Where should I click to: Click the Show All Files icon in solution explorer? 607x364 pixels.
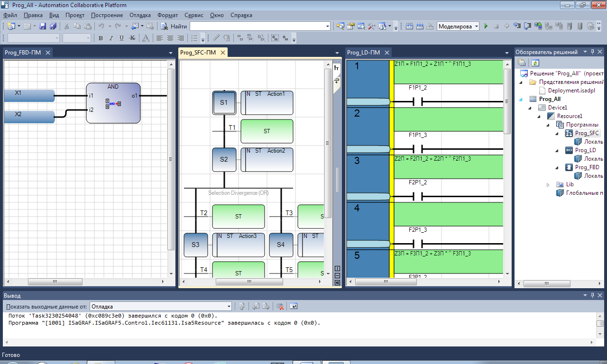point(522,63)
